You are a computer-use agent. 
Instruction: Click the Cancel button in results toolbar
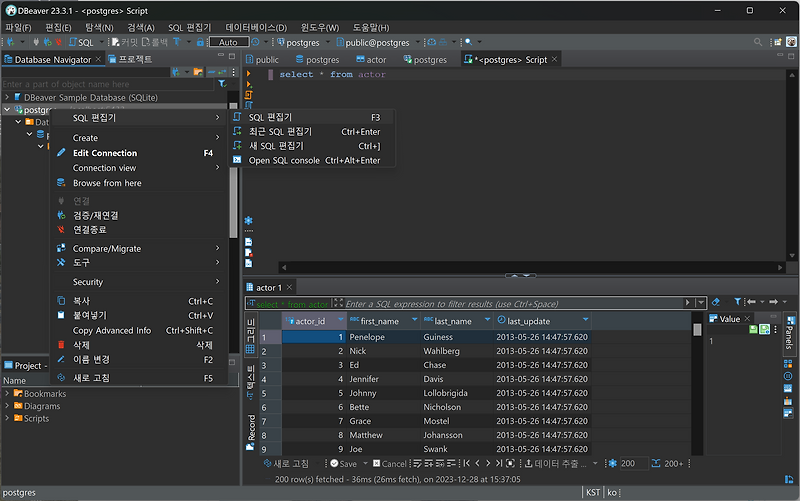click(x=389, y=463)
